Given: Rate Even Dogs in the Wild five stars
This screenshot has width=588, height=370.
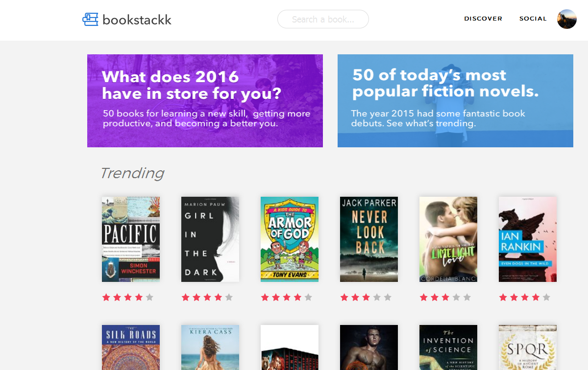Looking at the screenshot, I should pos(546,297).
